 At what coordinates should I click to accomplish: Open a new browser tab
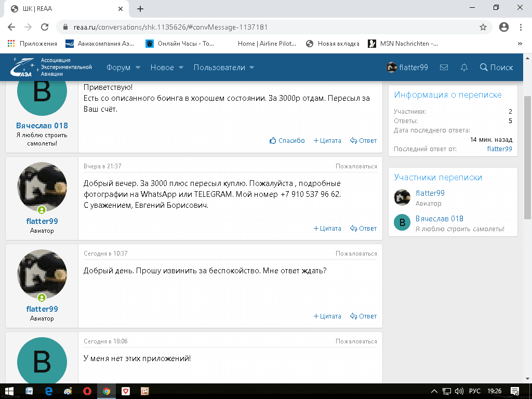coord(140,9)
